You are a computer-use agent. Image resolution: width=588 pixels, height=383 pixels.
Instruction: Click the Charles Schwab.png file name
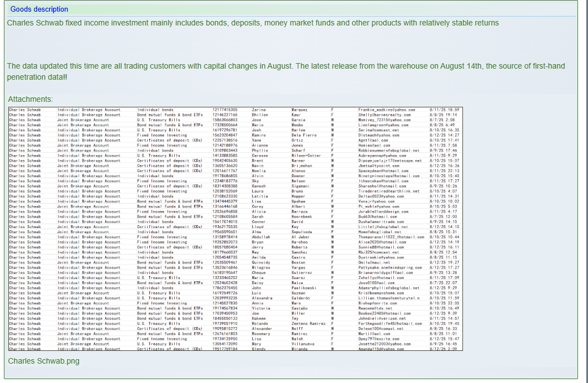pyautogui.click(x=44, y=361)
